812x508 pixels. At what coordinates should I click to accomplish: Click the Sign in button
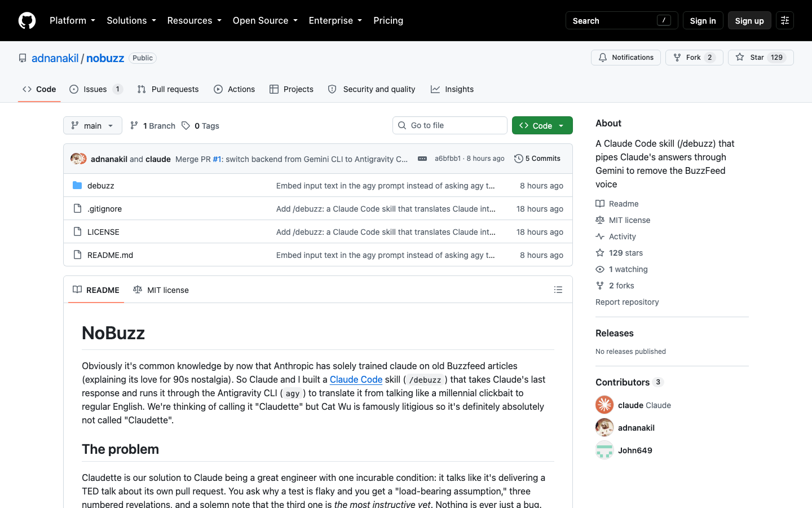point(703,20)
